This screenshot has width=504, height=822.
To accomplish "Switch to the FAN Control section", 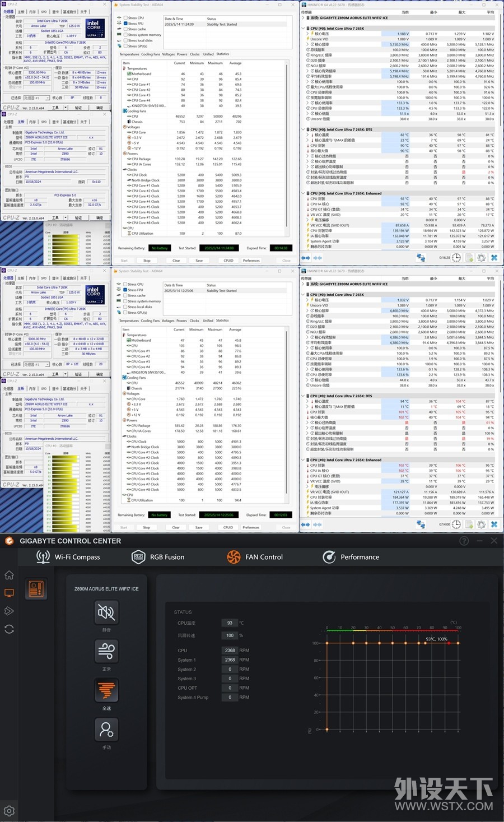I will click(255, 557).
